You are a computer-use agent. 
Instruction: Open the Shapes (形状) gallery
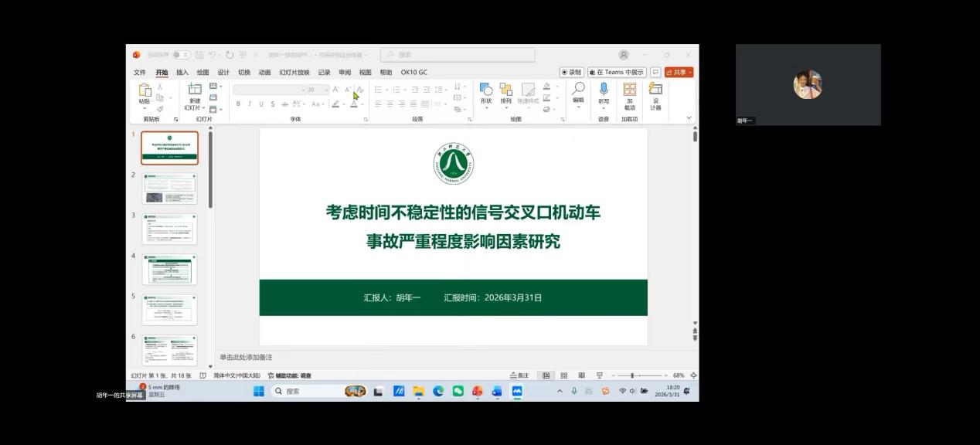485,90
